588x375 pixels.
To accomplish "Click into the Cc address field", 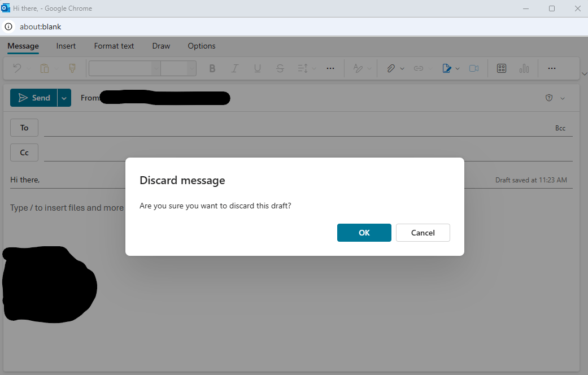I will [308, 152].
